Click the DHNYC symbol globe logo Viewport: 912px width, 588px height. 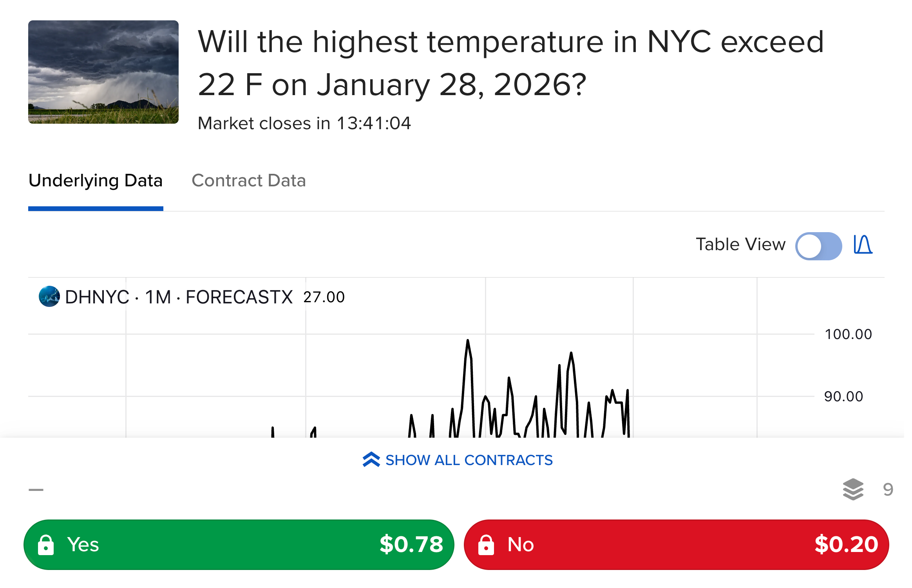coord(49,296)
